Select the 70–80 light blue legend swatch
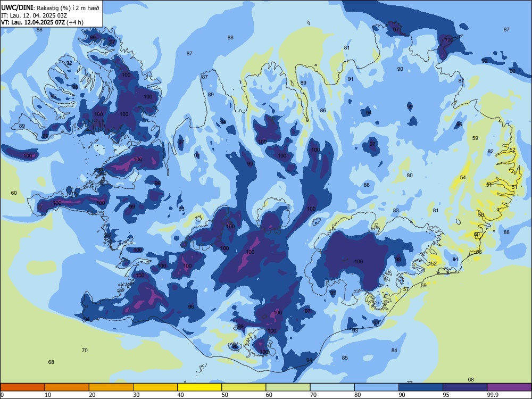The width and height of the screenshot is (532, 399). (332, 387)
